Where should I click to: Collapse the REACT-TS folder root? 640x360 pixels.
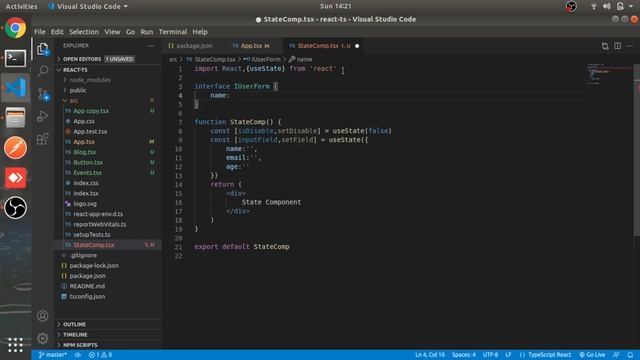click(108, 70)
